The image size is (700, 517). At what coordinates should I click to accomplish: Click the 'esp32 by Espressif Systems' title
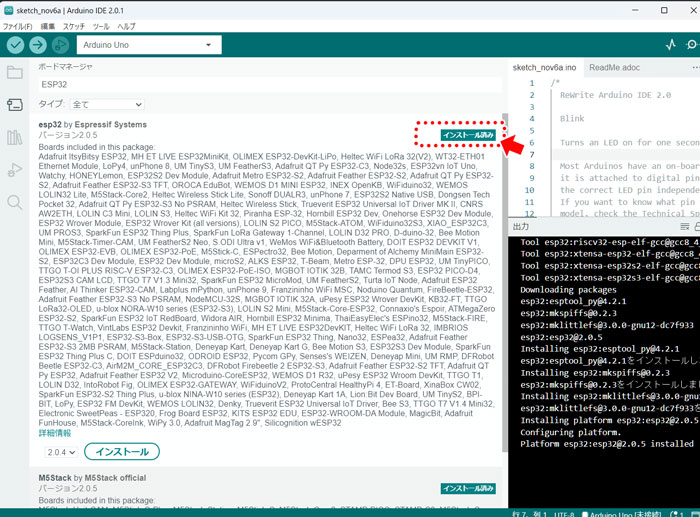[92, 125]
